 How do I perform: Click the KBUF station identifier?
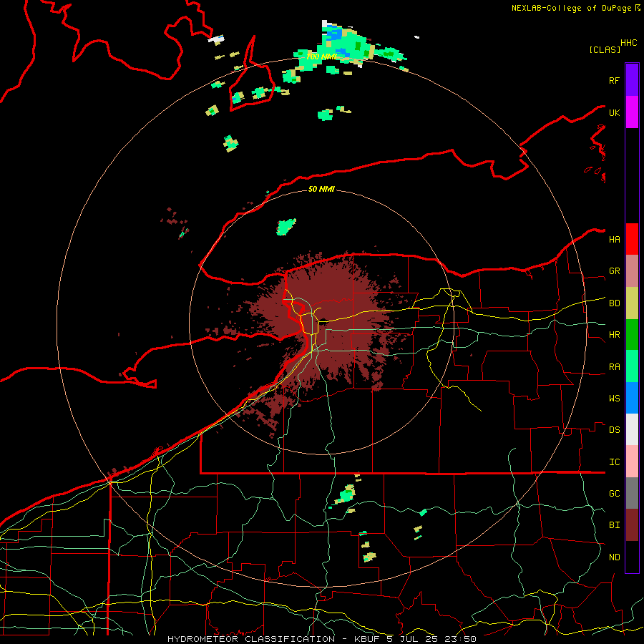pos(366,639)
